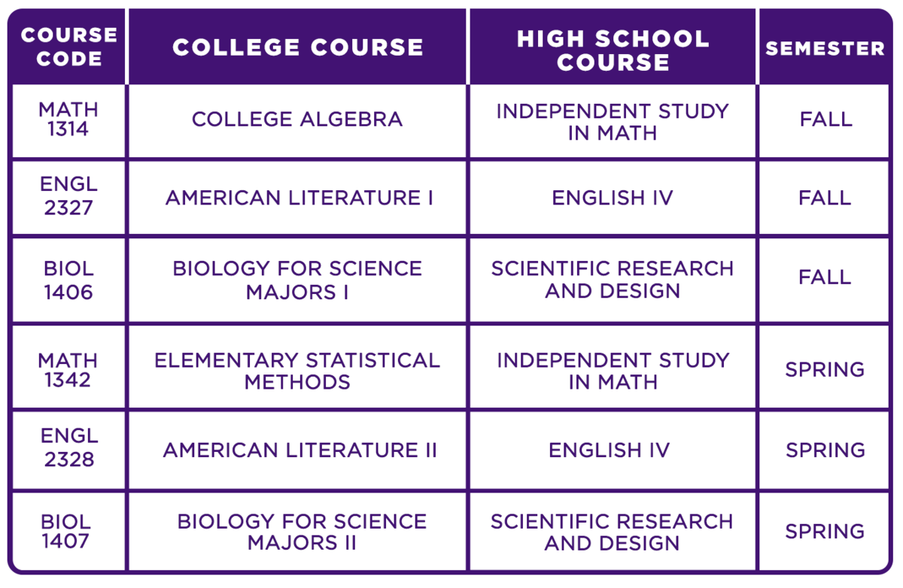
Task: Select BIOLOGY FOR SCIENCE MAJORS I
Action: click(x=297, y=280)
